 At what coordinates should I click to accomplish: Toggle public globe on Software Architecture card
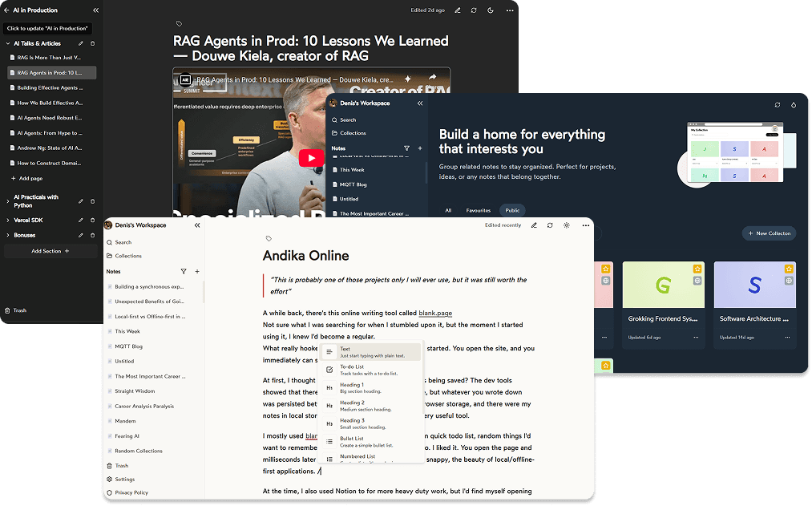pyautogui.click(x=790, y=281)
